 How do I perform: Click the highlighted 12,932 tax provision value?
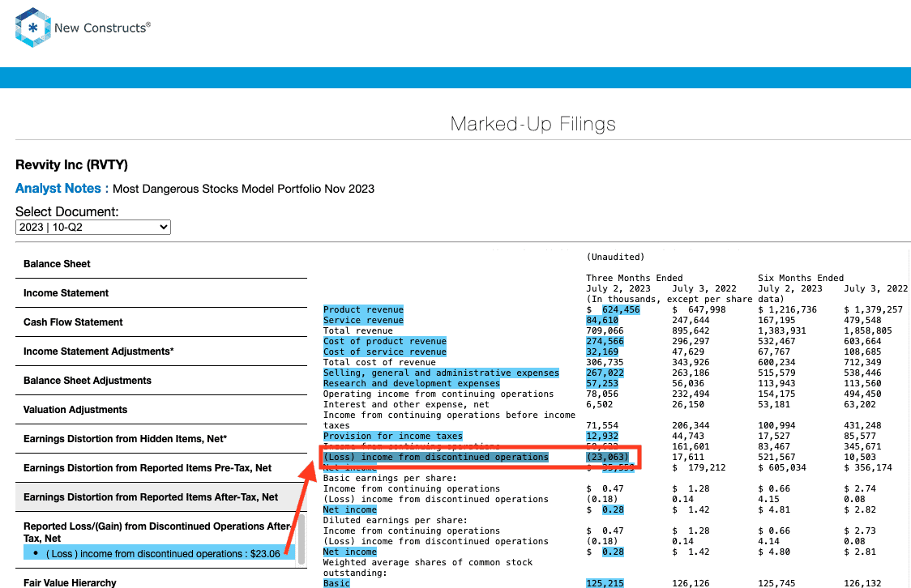point(602,437)
